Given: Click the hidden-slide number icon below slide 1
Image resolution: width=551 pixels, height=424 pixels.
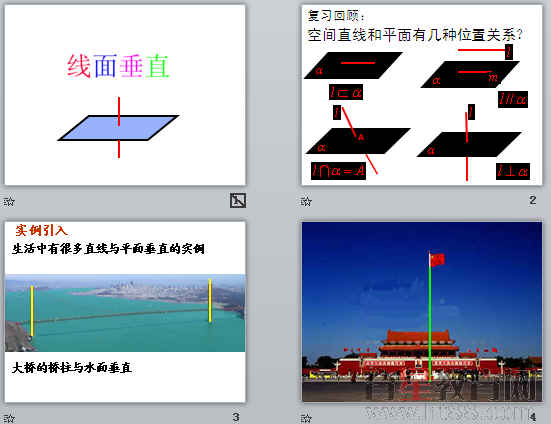Looking at the screenshot, I should tap(238, 201).
